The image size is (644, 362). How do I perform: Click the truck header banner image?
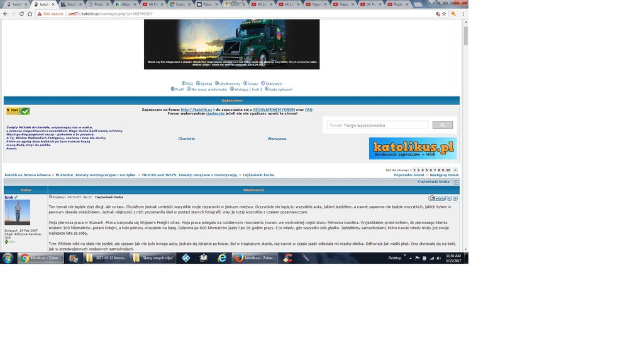point(231,45)
